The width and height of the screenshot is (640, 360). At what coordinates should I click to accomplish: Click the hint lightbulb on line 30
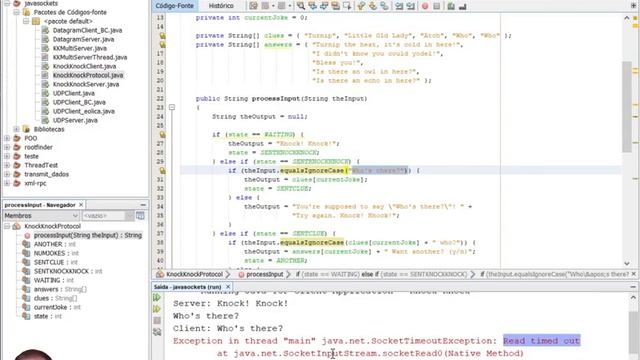(x=162, y=171)
